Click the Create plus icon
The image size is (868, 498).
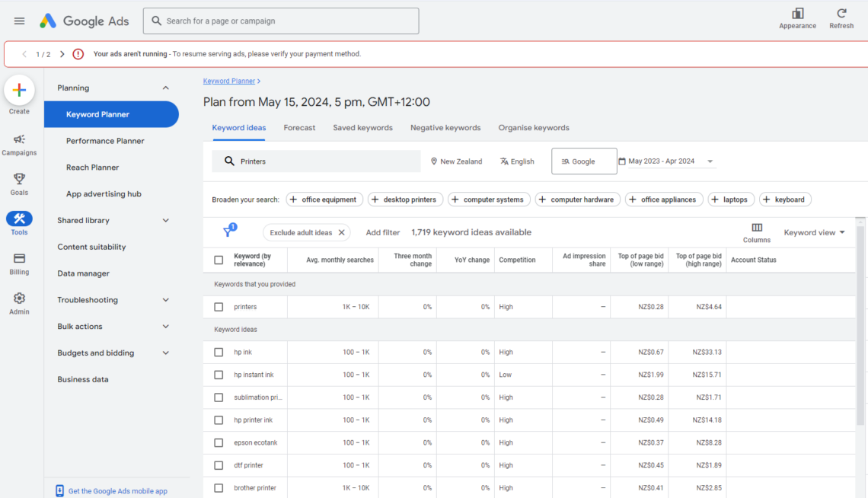pos(19,90)
